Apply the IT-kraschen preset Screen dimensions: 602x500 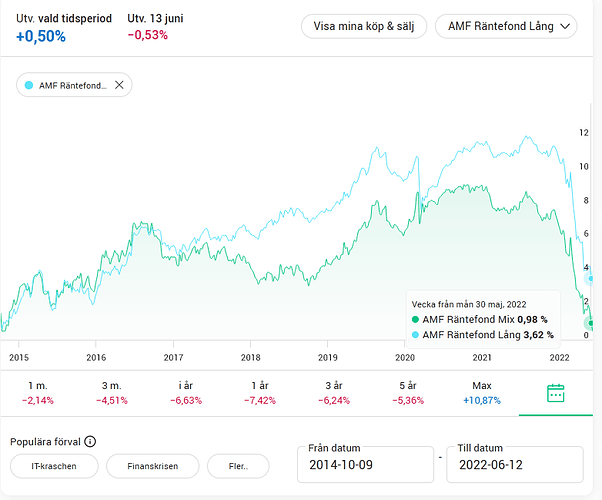click(x=55, y=466)
